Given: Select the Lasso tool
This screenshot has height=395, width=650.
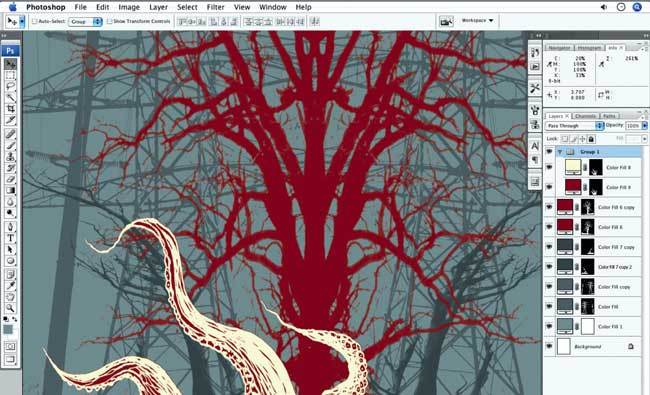Looking at the screenshot, I should click(10, 86).
